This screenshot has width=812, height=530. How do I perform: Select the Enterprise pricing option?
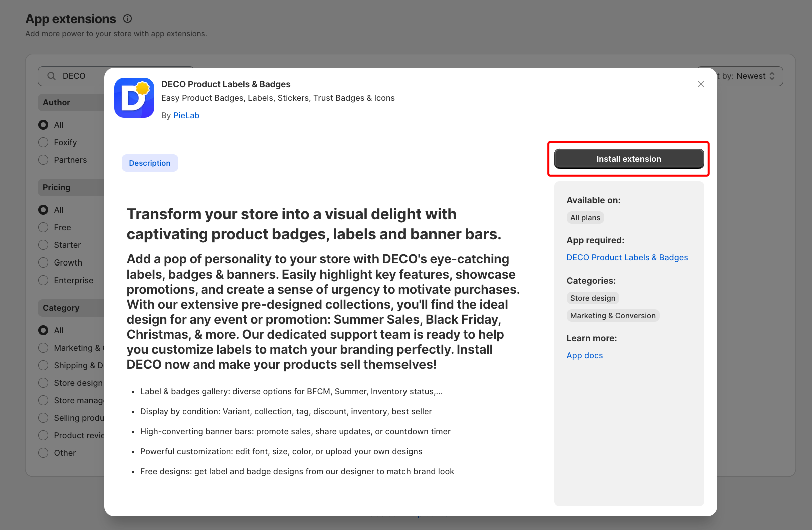44,280
